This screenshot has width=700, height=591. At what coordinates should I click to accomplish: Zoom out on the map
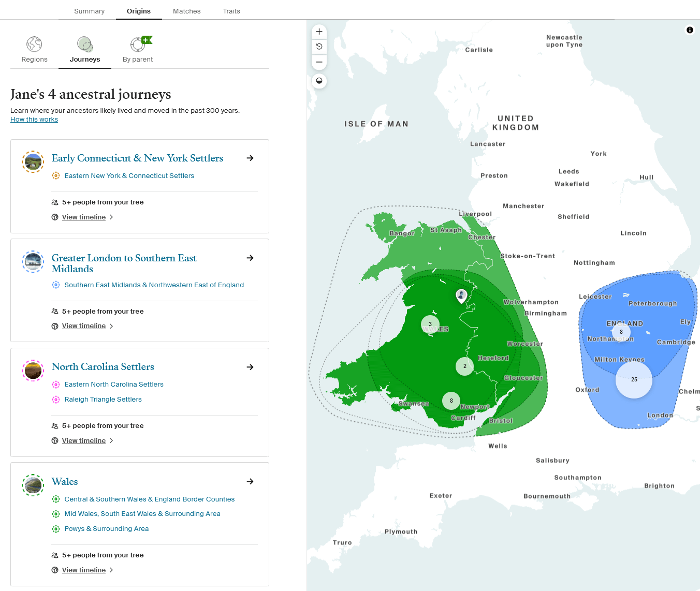(x=319, y=62)
